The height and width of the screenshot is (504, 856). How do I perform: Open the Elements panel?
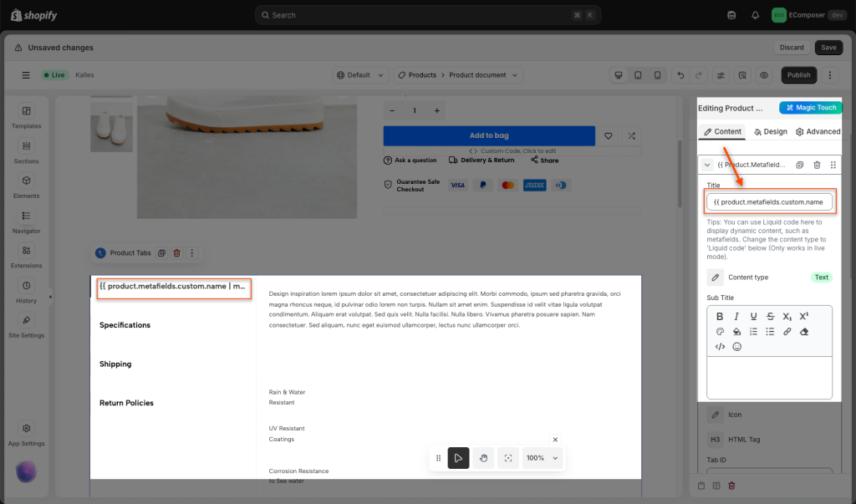pyautogui.click(x=26, y=186)
